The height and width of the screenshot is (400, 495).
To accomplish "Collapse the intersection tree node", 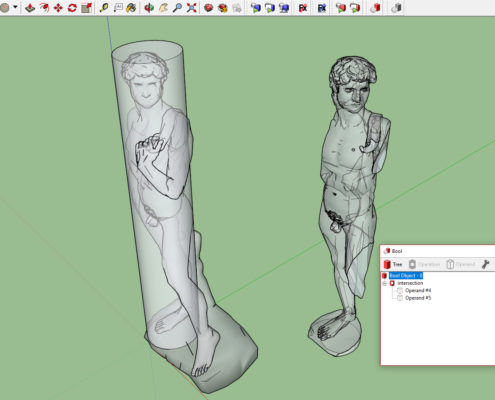I will (384, 283).
